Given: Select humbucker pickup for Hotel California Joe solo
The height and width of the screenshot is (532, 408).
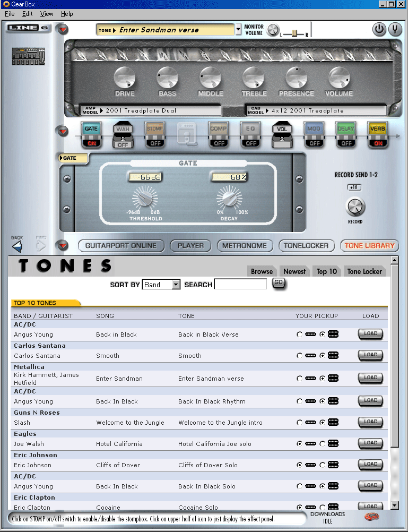Looking at the screenshot, I should 322,444.
